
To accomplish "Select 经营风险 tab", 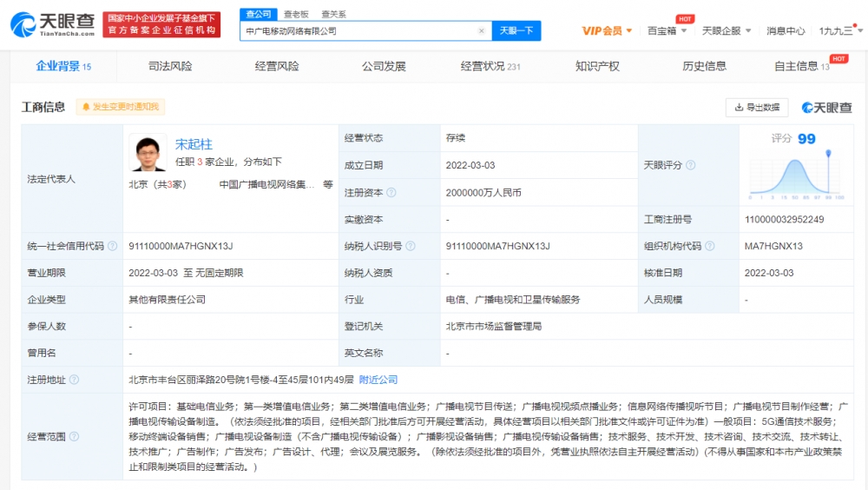I will (x=277, y=67).
